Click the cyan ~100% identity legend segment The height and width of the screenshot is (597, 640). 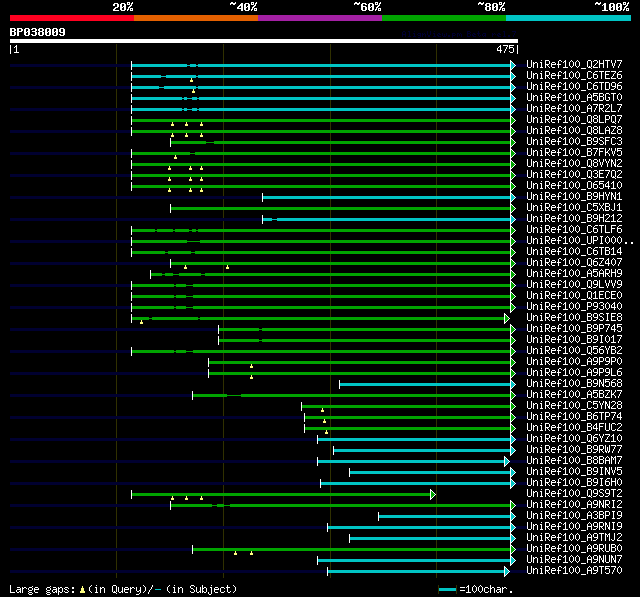point(569,18)
